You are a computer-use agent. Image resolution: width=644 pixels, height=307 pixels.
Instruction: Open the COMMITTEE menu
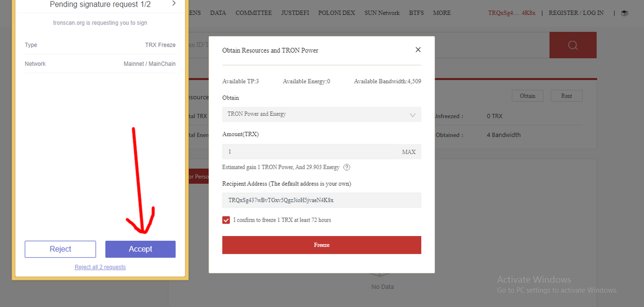(x=254, y=13)
